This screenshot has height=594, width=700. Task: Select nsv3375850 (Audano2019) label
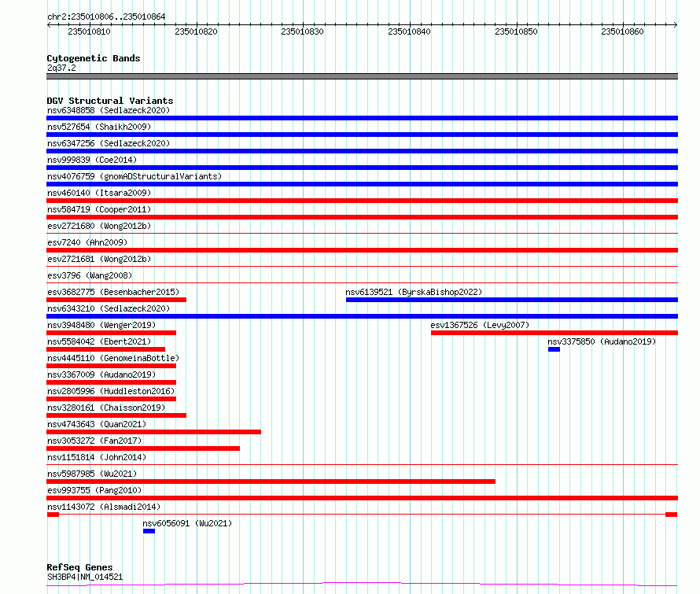coord(602,341)
